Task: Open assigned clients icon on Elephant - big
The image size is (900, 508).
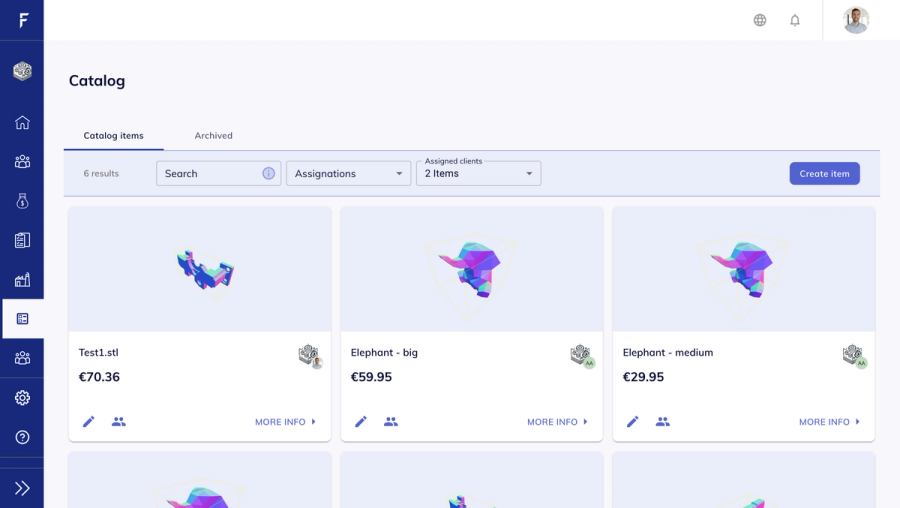Action: point(391,422)
